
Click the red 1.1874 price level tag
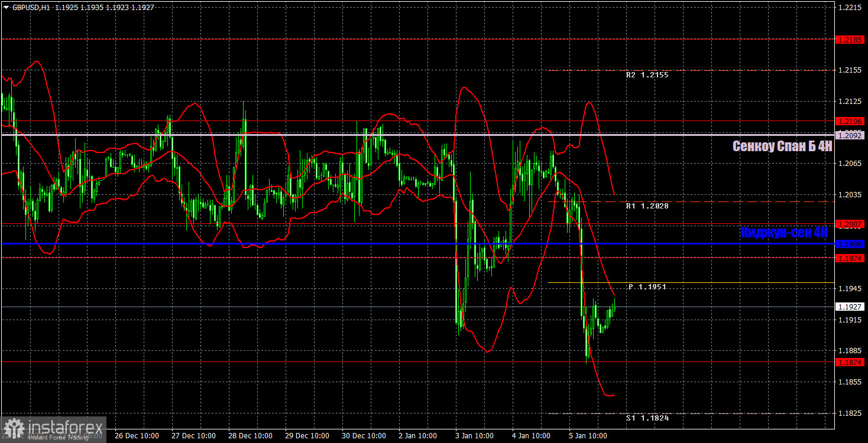pos(851,361)
